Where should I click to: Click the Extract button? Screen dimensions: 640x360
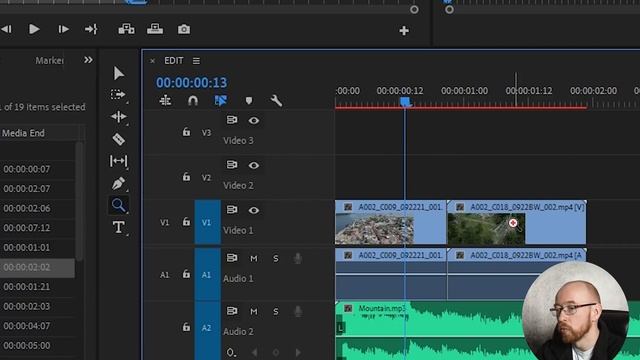tap(155, 29)
